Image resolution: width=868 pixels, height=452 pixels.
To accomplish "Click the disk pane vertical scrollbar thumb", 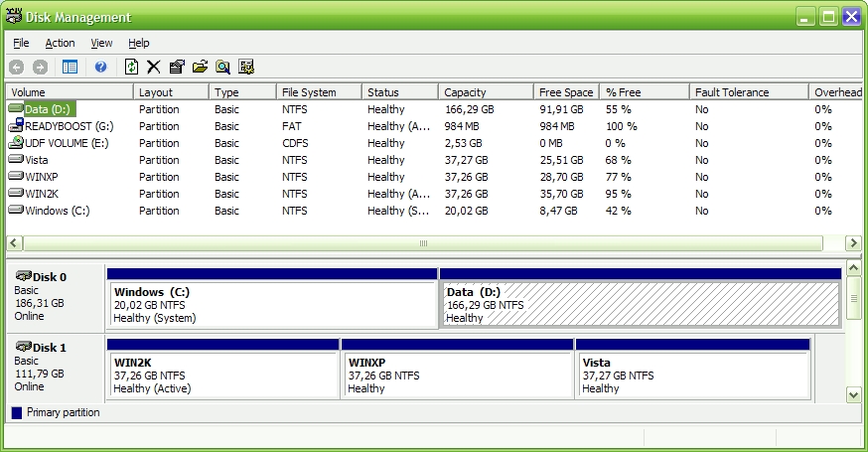I will pos(854,299).
